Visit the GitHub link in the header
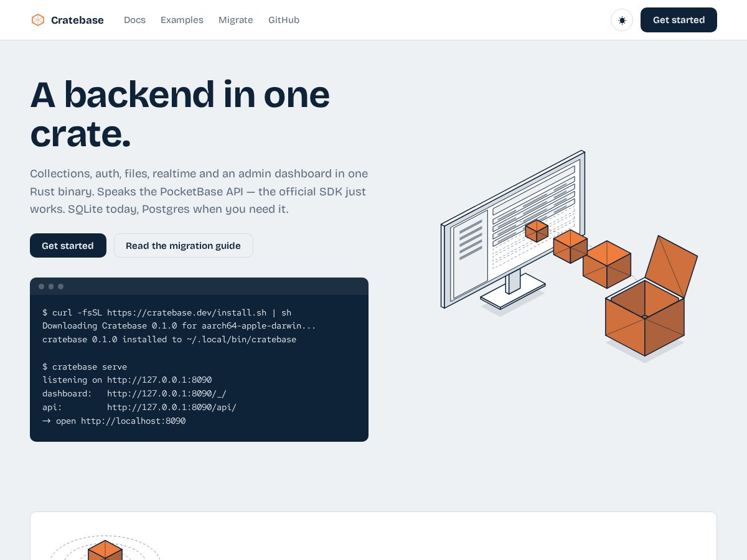Screen dimensions: 747x560 click(x=284, y=20)
